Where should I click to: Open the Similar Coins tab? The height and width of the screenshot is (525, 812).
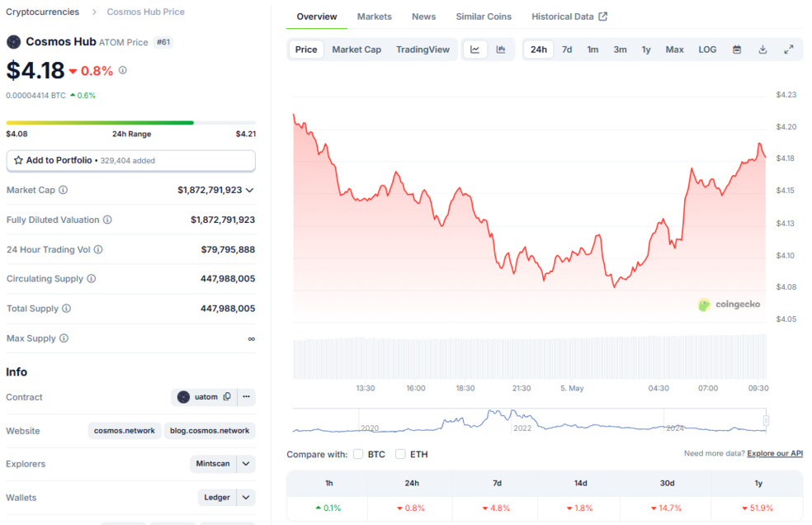[x=484, y=17]
